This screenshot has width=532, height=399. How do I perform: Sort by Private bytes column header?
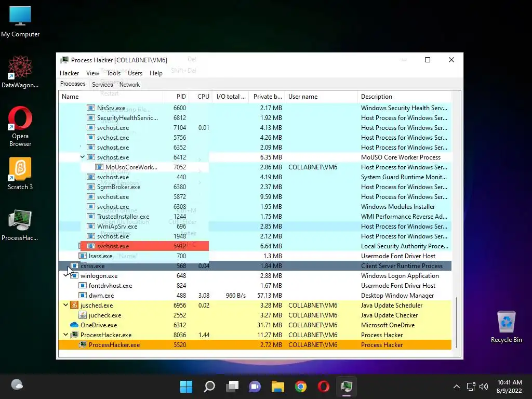(x=267, y=96)
